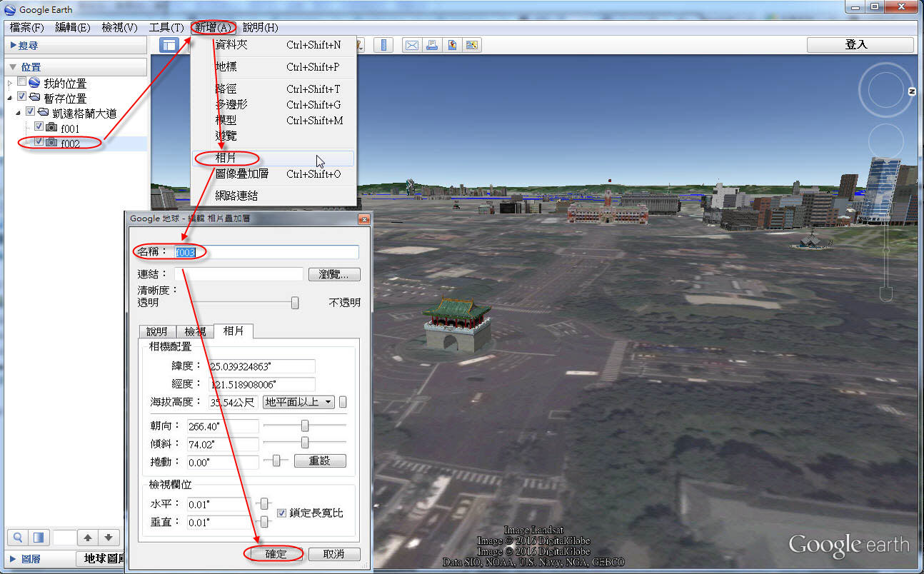Click the 瀏覽... browse button
This screenshot has height=574, width=924.
click(x=334, y=274)
